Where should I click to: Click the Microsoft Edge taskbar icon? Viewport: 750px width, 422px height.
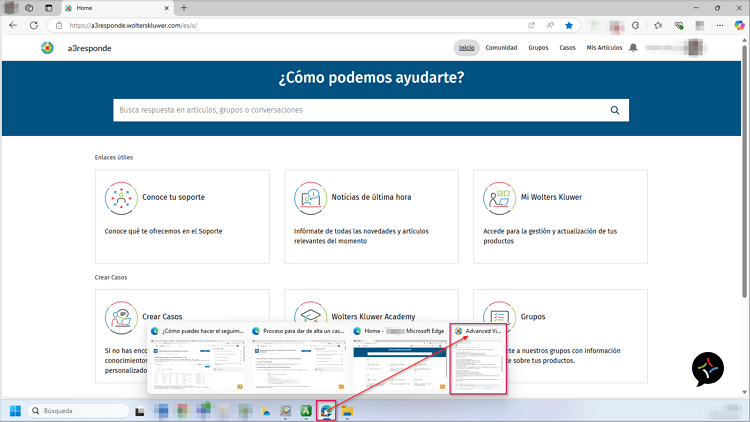tap(326, 411)
